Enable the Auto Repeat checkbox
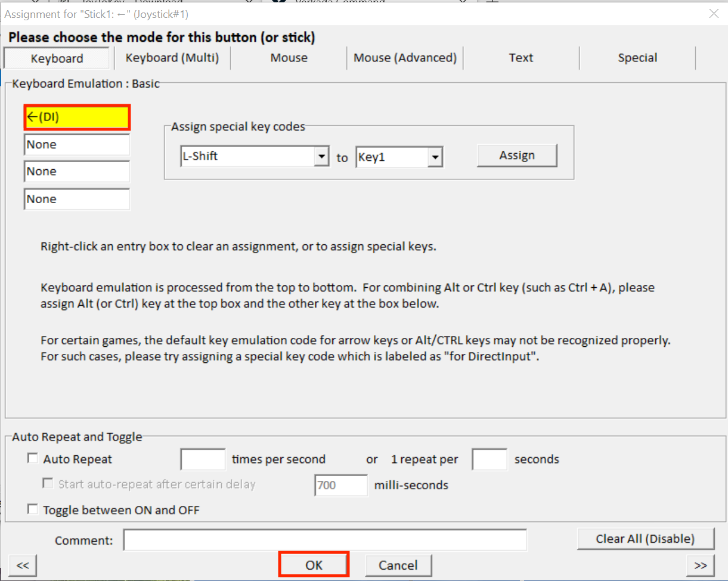728x581 pixels. coord(32,459)
